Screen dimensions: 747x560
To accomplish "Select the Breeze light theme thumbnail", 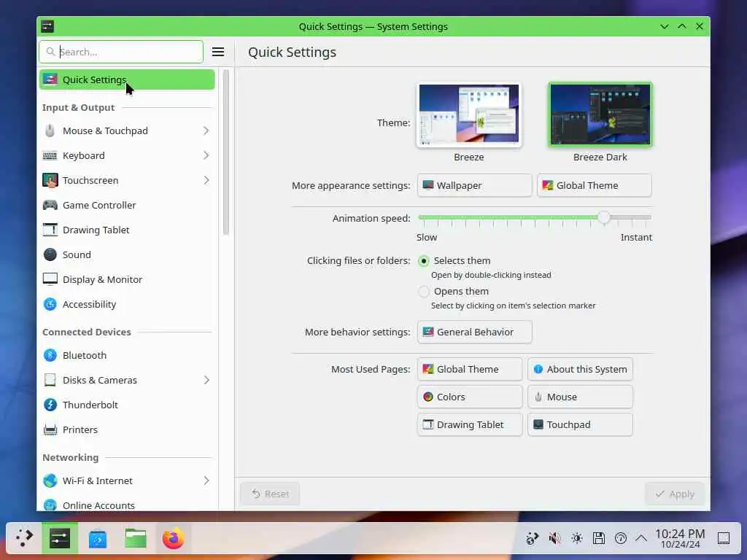I will tap(469, 114).
